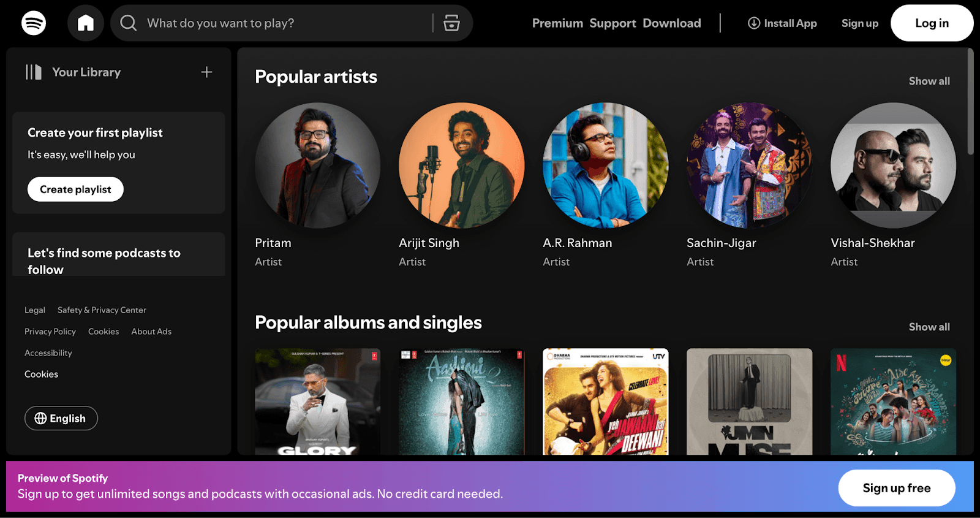
Task: Show all Popular albums and singles
Action: [x=929, y=327]
